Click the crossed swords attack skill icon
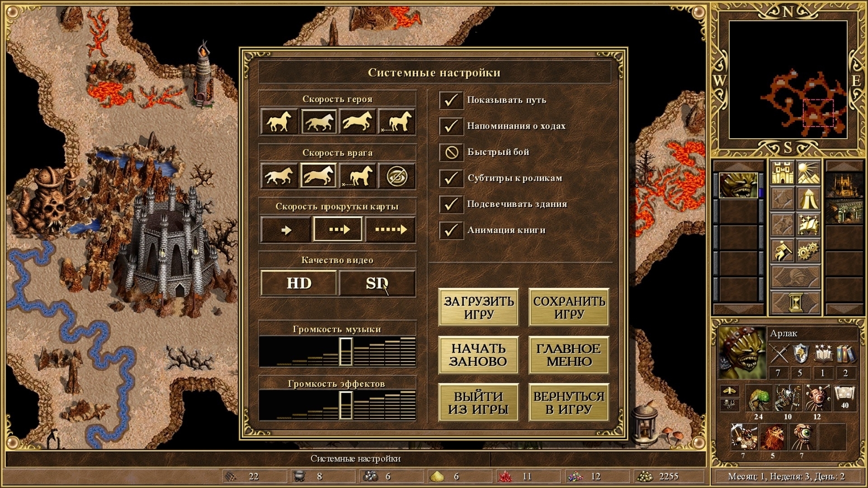The width and height of the screenshot is (868, 488). [x=779, y=354]
